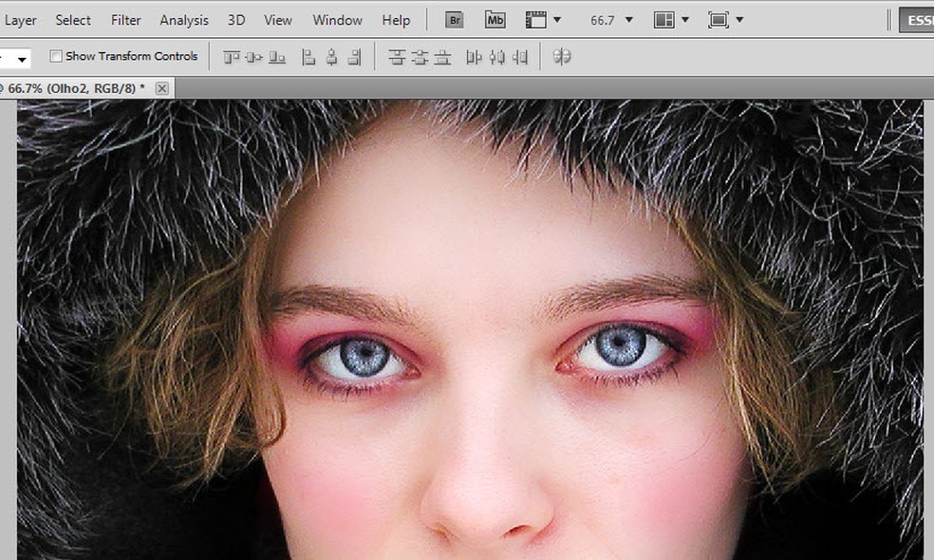Click the Distribute top edges icon
The width and height of the screenshot is (934, 560).
[397, 57]
